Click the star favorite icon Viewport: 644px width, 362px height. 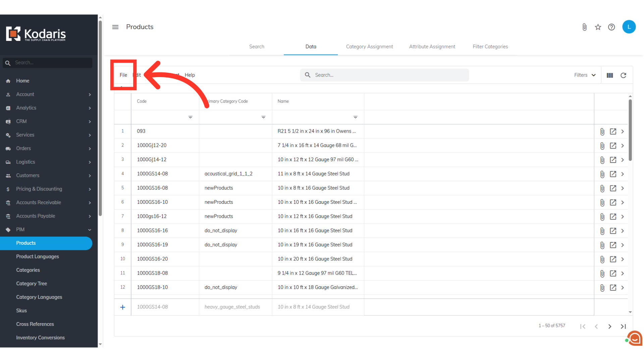pos(598,27)
